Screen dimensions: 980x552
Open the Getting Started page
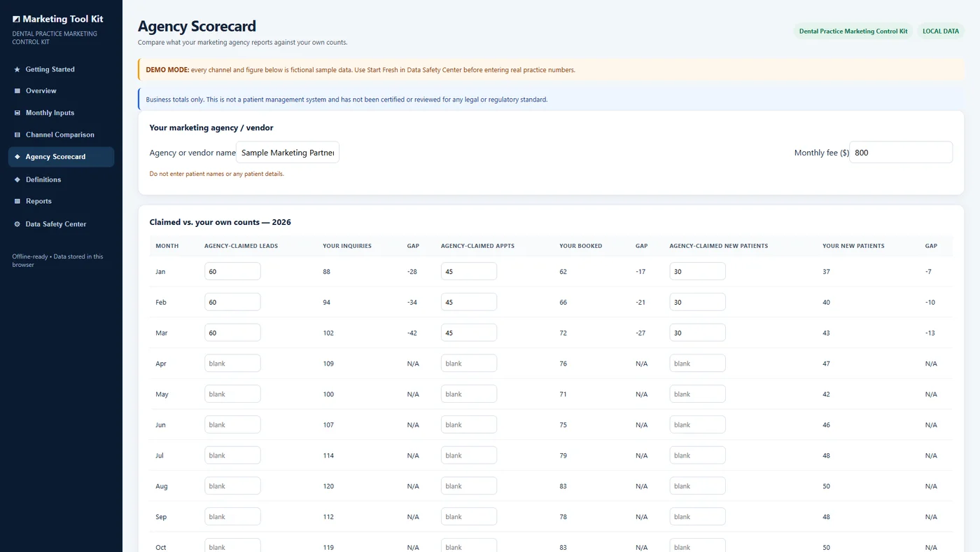pos(61,69)
